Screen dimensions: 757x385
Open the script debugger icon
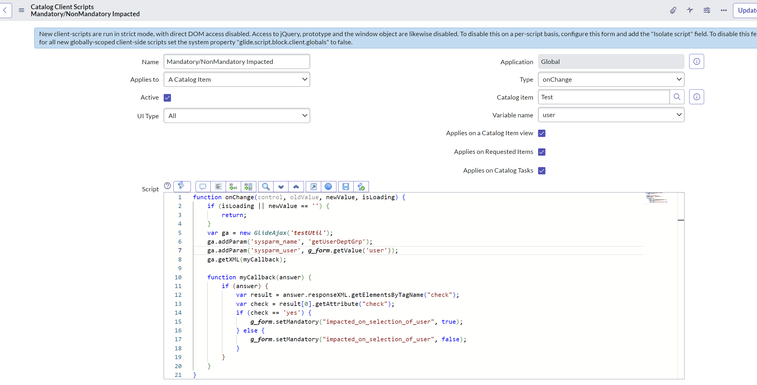pos(361,186)
